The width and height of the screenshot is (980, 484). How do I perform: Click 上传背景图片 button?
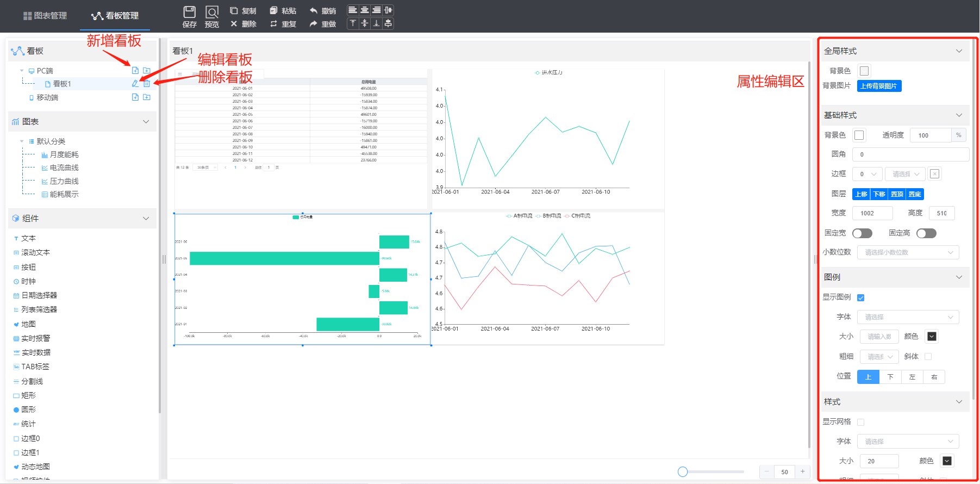(x=879, y=86)
